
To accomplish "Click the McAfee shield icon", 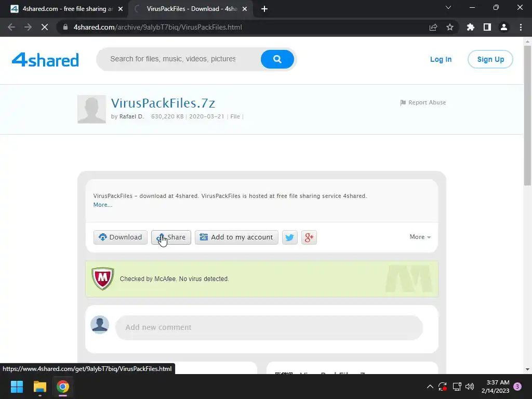I will [102, 278].
